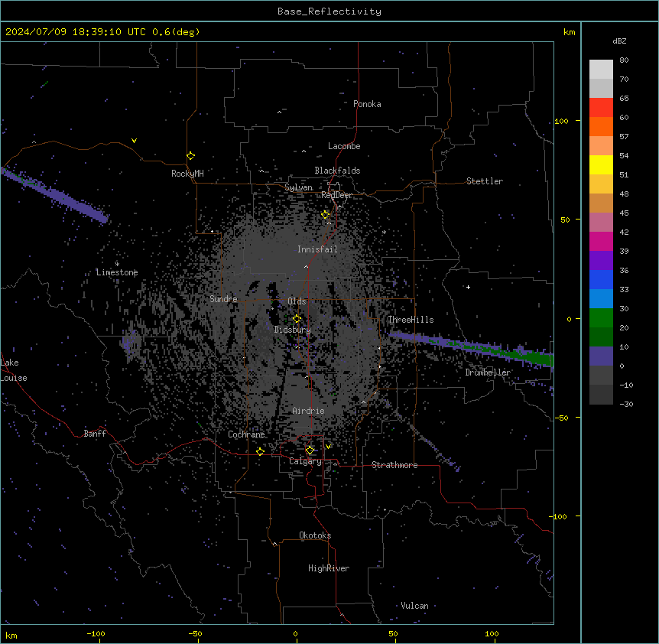659x644 pixels.
Task: Select the magenta 42–39 dBZ legend swatch
Action: (601, 242)
